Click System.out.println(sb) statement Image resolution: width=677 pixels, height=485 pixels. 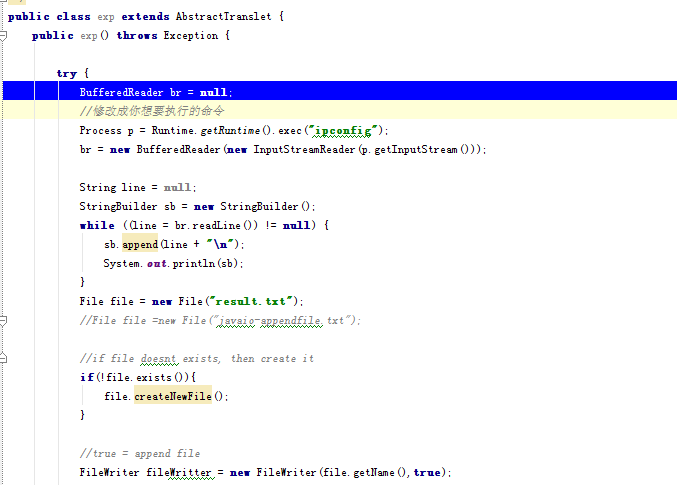(173, 263)
